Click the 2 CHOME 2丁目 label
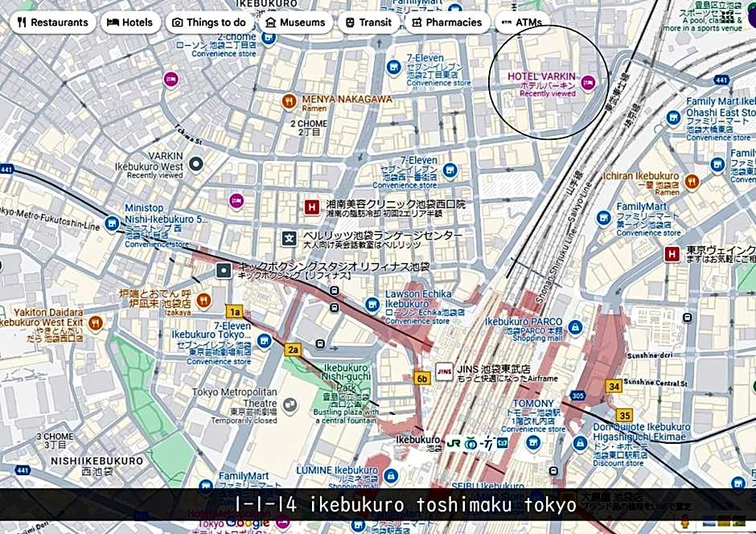Image resolution: width=756 pixels, height=534 pixels. point(309,127)
